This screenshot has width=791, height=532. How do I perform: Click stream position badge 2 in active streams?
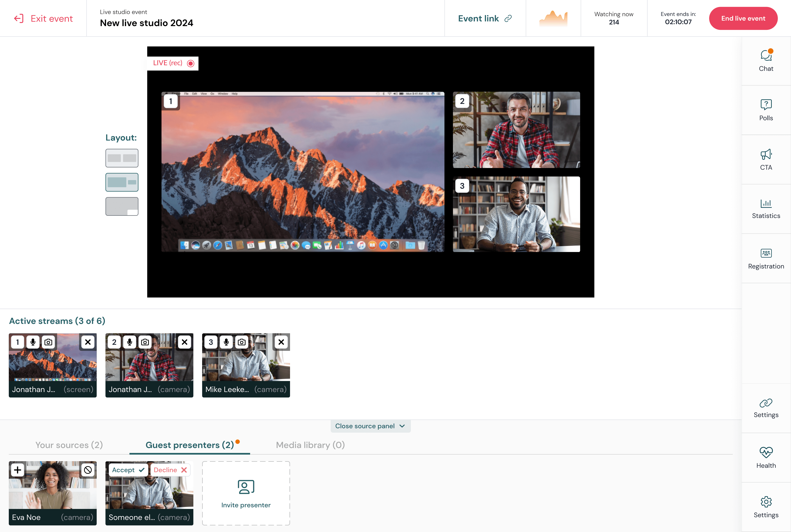tap(114, 342)
